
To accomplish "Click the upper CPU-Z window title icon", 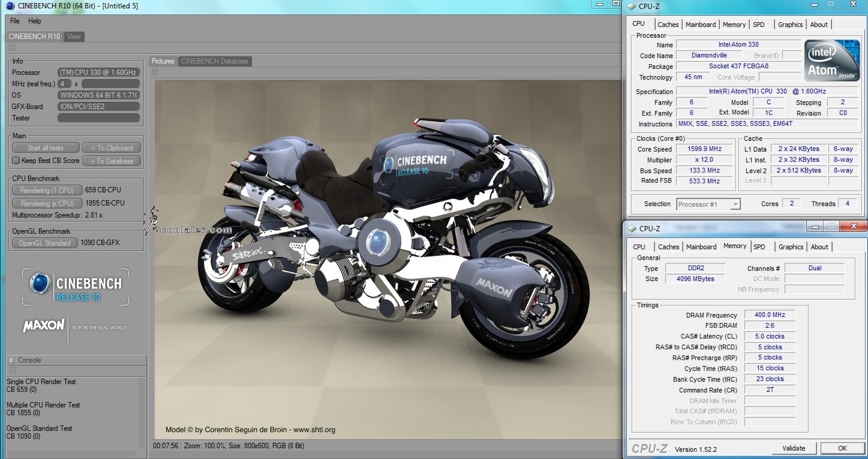I will pyautogui.click(x=632, y=7).
